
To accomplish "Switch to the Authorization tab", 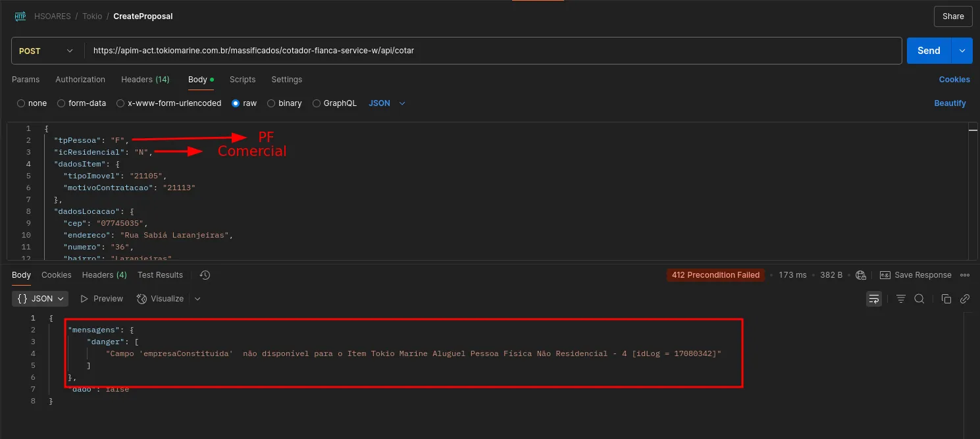I will [80, 80].
